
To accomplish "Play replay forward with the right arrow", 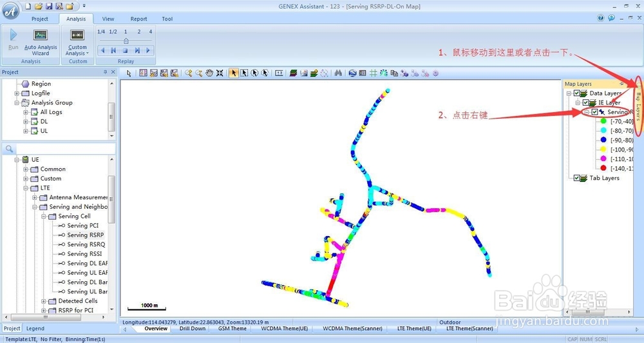I will click(148, 50).
